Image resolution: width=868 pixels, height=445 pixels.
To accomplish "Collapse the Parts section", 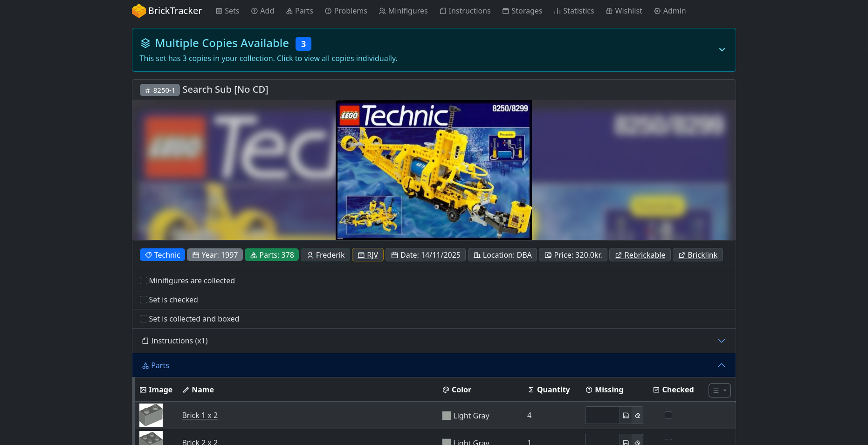I will 721,365.
